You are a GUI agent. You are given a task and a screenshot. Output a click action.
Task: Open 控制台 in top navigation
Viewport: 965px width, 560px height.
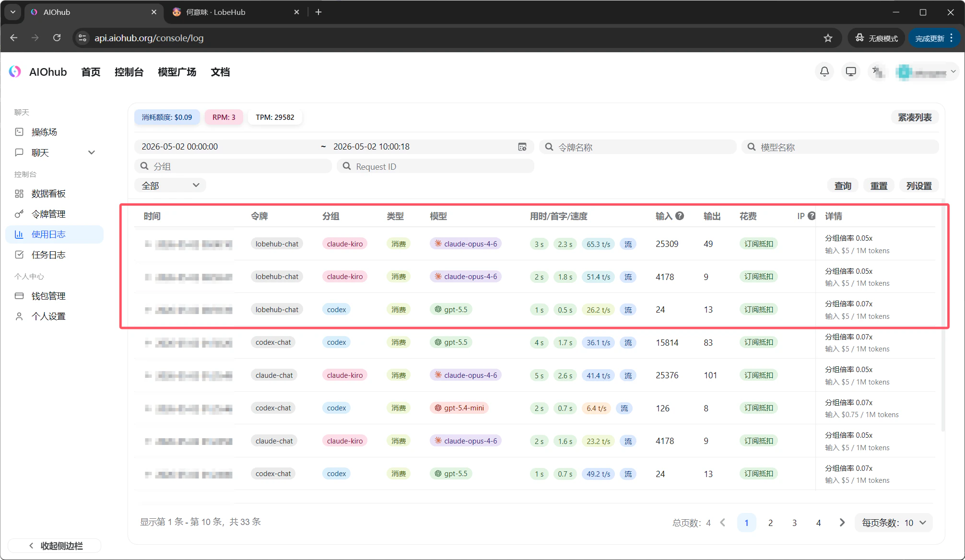pos(129,72)
